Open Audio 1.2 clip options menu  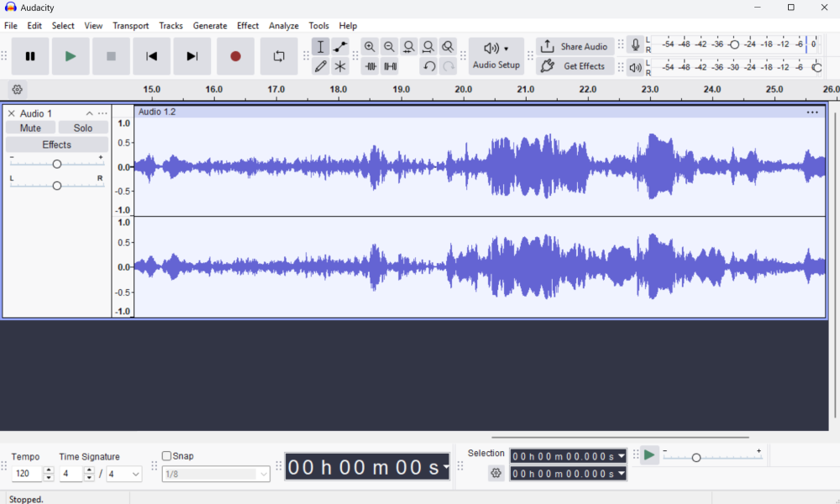[x=812, y=112]
